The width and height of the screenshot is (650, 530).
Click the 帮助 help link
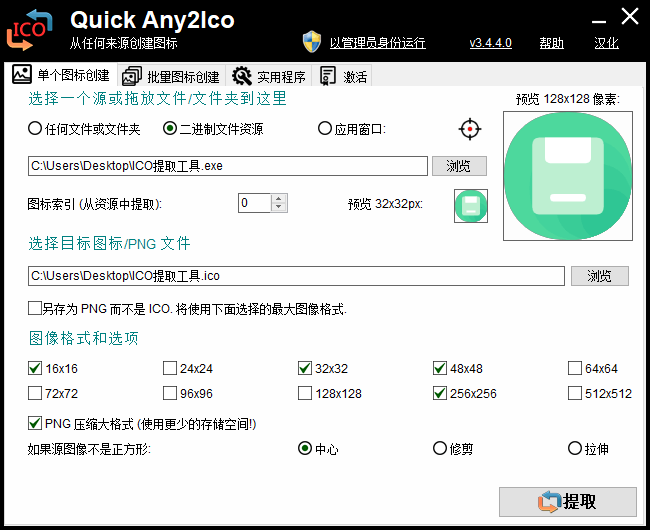[551, 43]
